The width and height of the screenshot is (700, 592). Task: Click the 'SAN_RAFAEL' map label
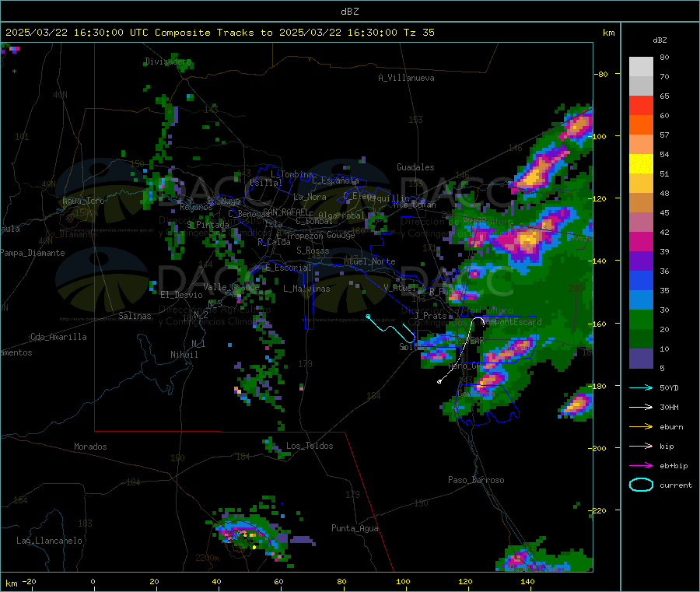click(285, 212)
